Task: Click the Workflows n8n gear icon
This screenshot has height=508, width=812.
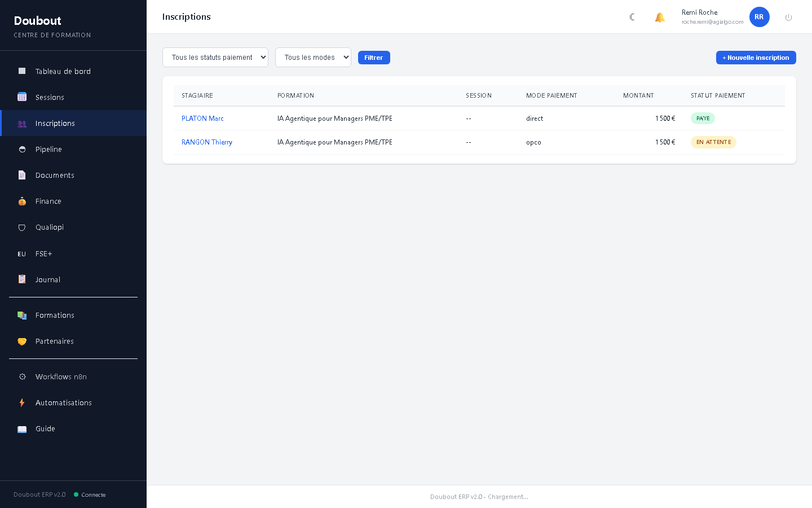Action: pos(22,376)
